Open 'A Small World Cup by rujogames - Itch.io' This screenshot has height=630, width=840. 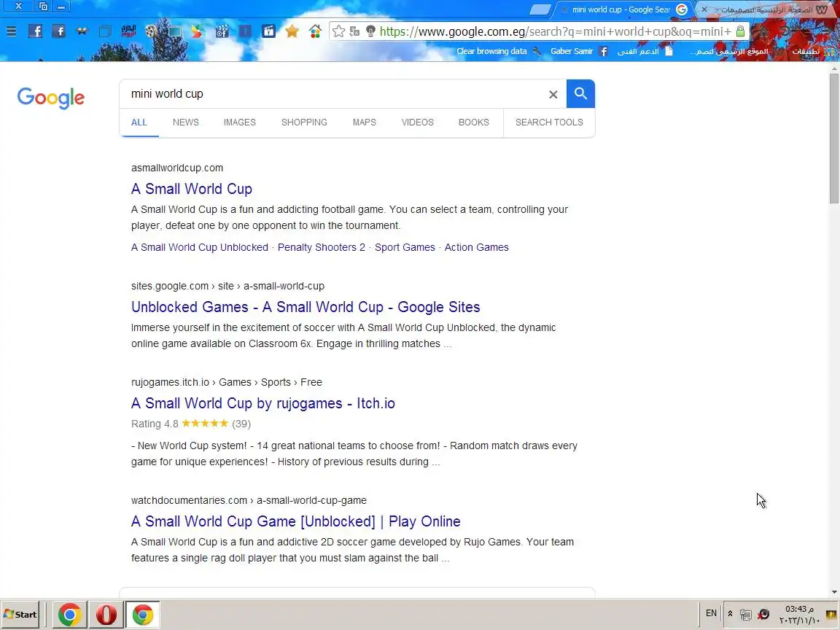pos(263,403)
